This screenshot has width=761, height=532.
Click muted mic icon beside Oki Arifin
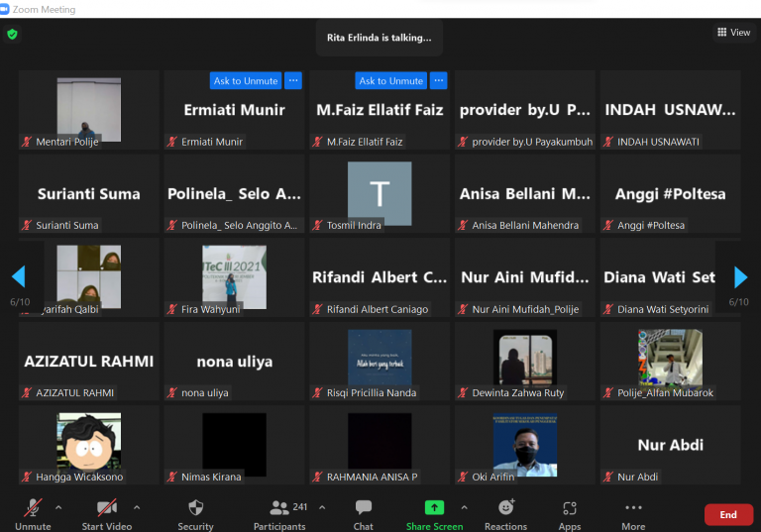pyautogui.click(x=463, y=478)
